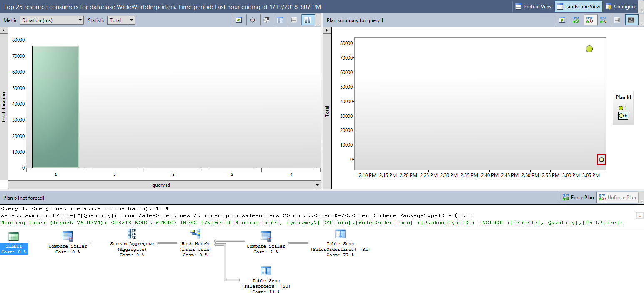Select the bar for query id 1
Image resolution: width=644 pixels, height=305 pixels.
(55, 107)
